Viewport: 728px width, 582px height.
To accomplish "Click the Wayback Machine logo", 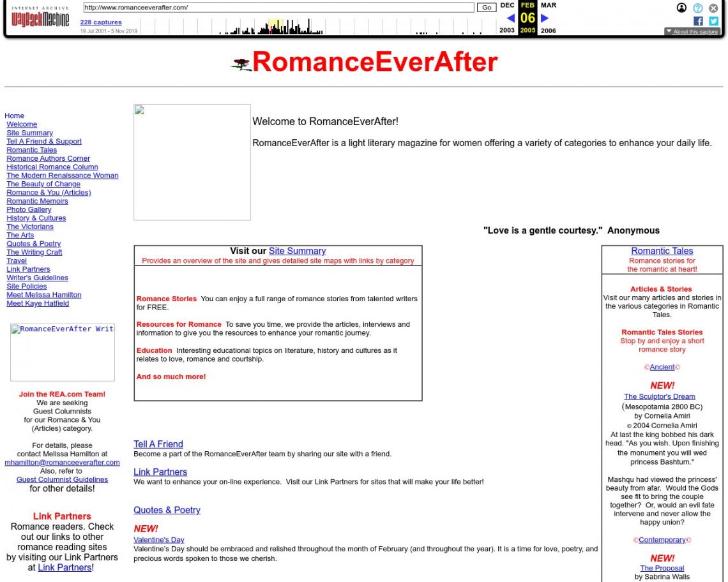I will pyautogui.click(x=40, y=18).
